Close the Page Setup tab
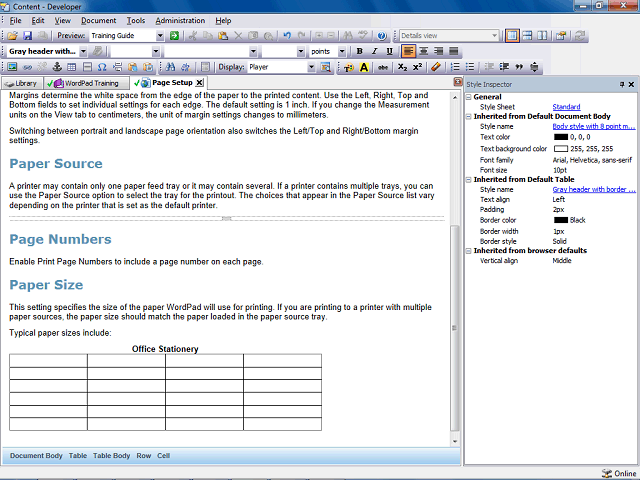 pos(199,83)
